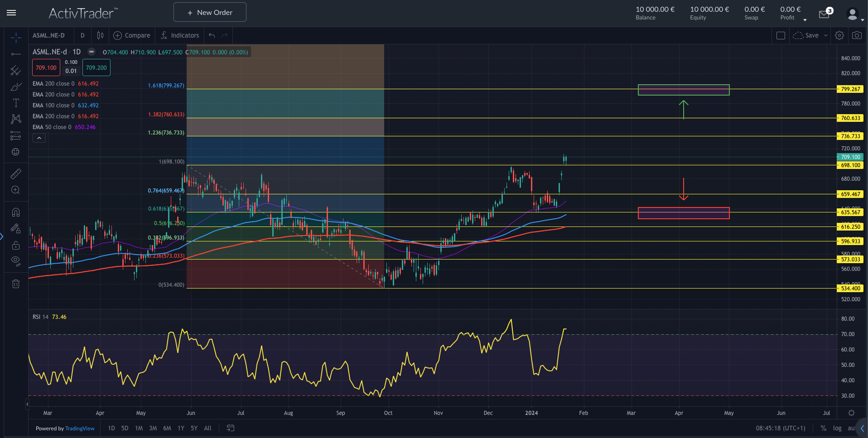The height and width of the screenshot is (438, 868).
Task: Toggle log scale on price axis
Action: (837, 428)
